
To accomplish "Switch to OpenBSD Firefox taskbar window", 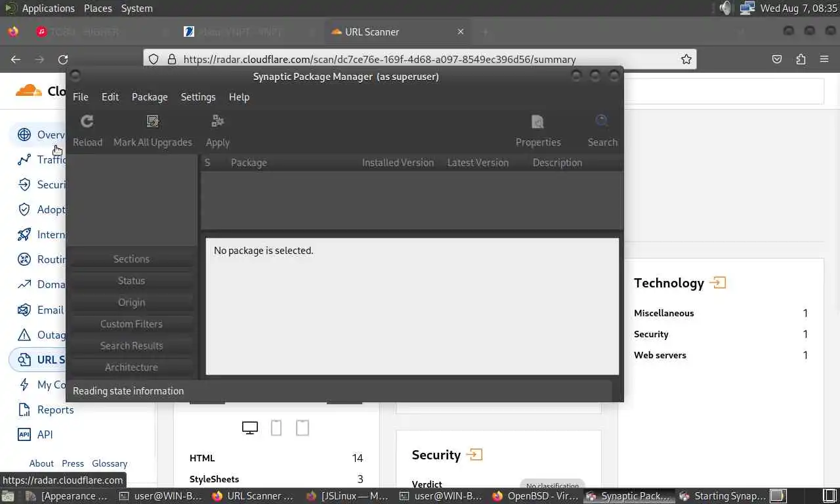I will (535, 496).
